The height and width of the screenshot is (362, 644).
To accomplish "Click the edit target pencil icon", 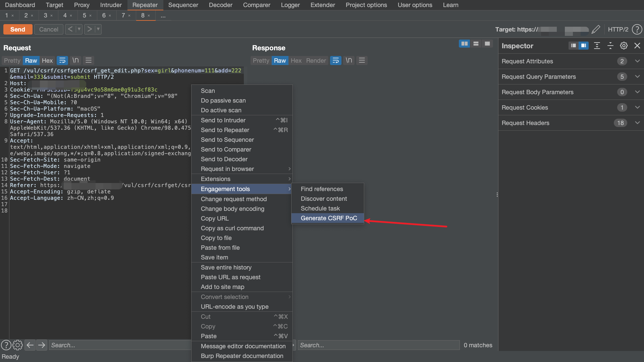I will click(596, 29).
